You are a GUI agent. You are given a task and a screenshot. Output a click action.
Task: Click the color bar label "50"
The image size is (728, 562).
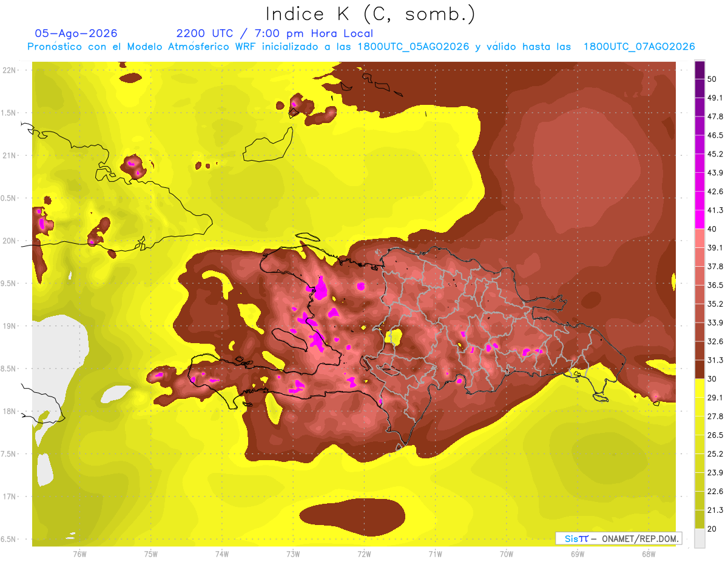pos(712,79)
